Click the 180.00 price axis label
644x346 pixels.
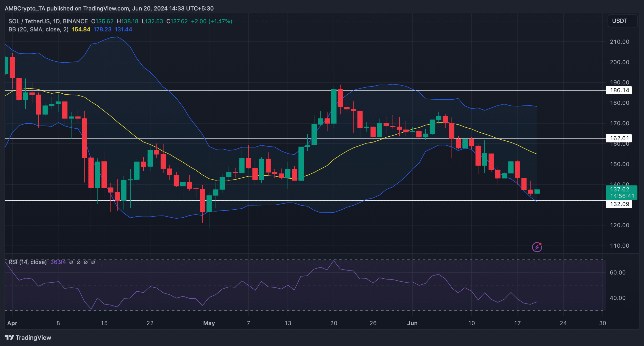(619, 103)
